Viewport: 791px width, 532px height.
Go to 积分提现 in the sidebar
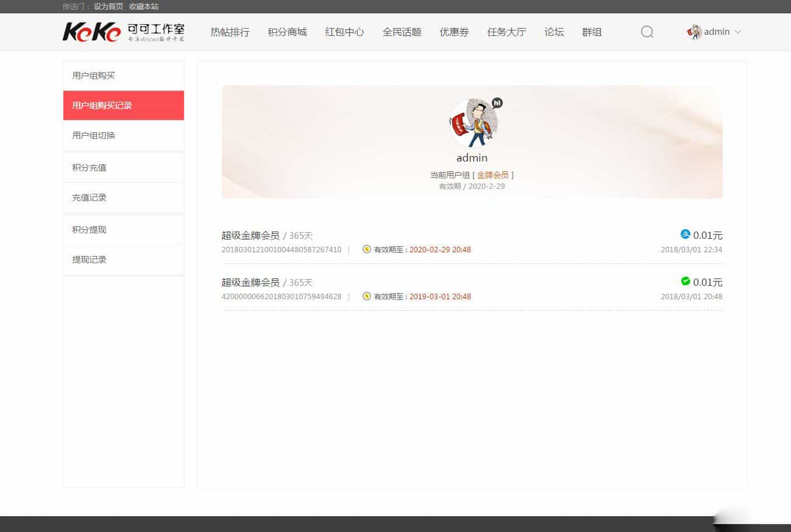[x=124, y=230]
